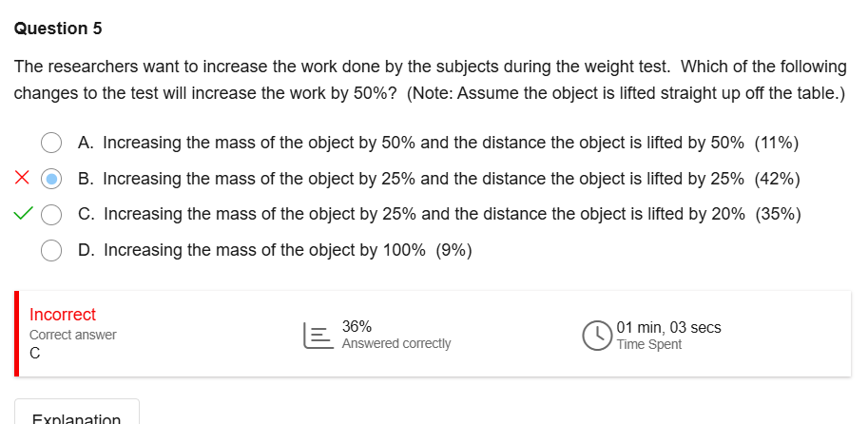Click the red X icon beside answer B
868x424 pixels.
coord(22,179)
